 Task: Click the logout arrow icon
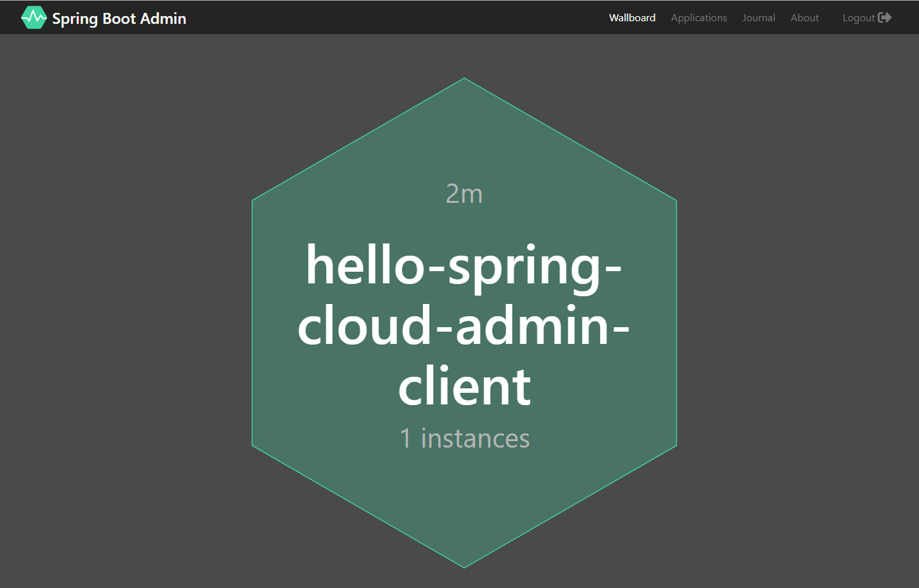[x=885, y=17]
